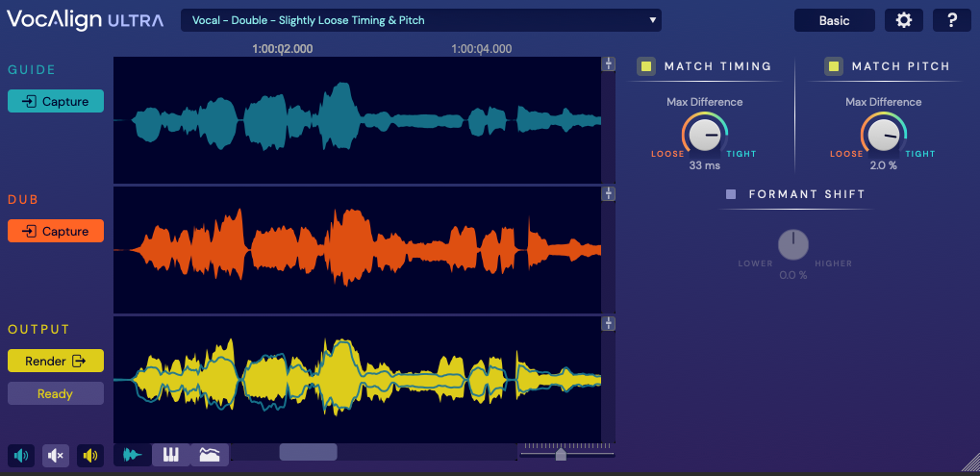Switch to piano keys pitch view
Viewport: 980px width, 476px height.
click(x=171, y=455)
